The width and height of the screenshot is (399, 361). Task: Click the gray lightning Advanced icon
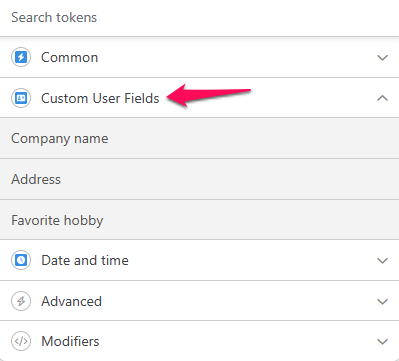point(21,301)
